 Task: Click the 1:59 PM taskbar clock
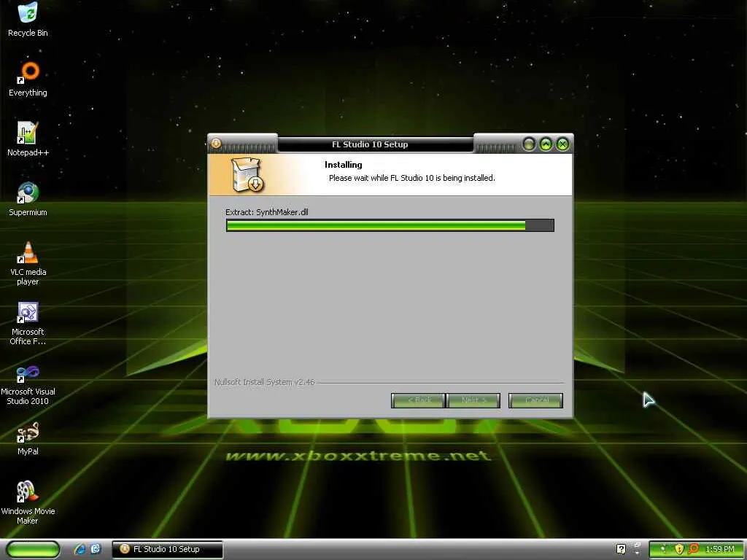[720, 549]
